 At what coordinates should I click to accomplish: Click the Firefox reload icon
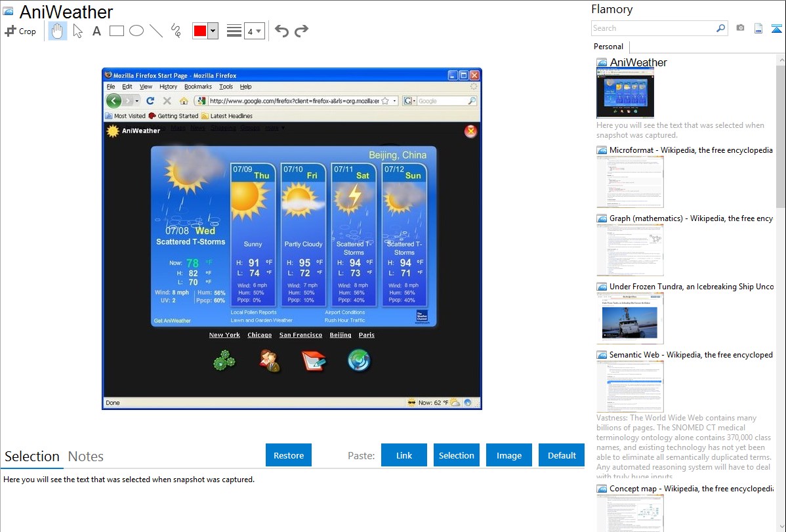click(150, 101)
